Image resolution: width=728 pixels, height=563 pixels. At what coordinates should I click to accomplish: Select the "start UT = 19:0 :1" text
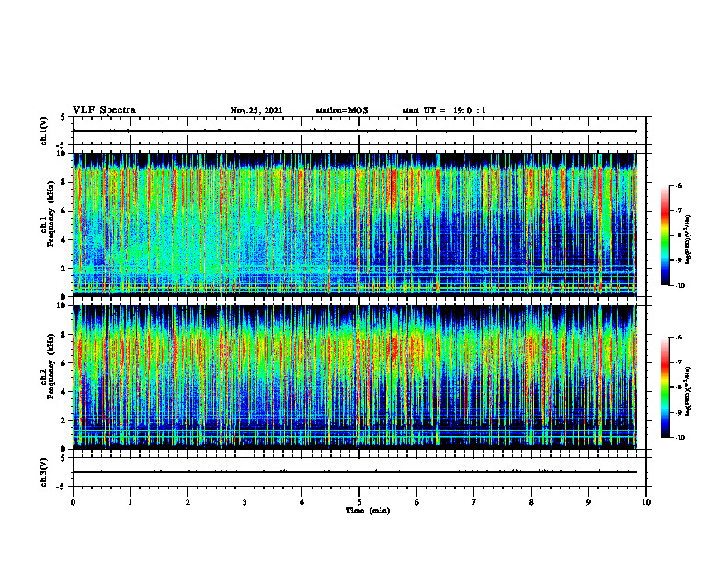[x=444, y=110]
